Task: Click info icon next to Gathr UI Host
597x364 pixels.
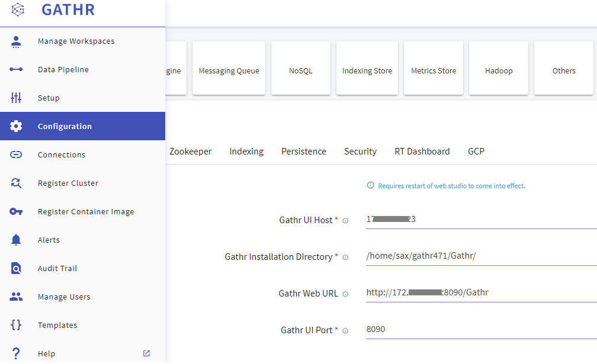Action: 345,221
